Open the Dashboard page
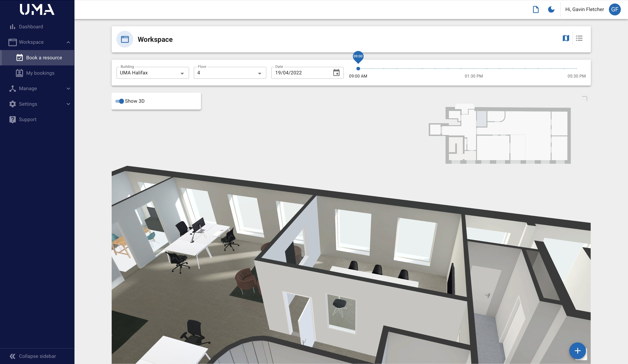This screenshot has height=364, width=628. tap(31, 27)
